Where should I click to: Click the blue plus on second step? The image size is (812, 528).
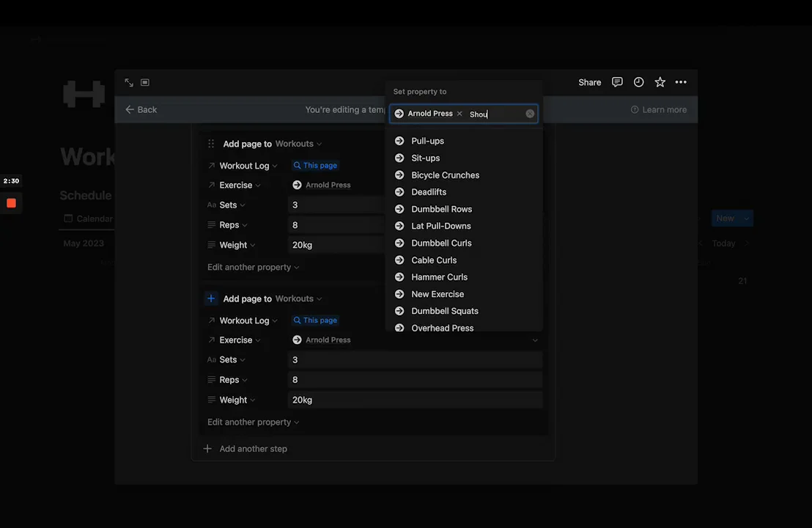click(211, 298)
